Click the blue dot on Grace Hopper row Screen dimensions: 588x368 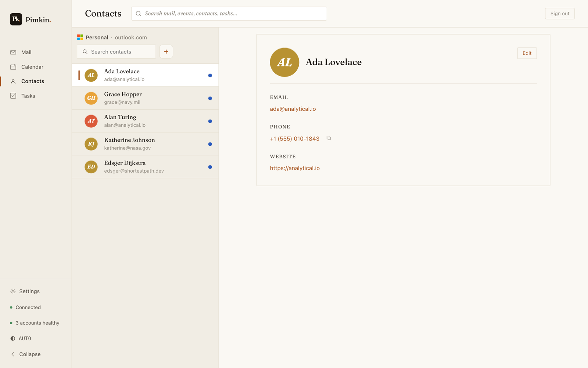coord(210,98)
